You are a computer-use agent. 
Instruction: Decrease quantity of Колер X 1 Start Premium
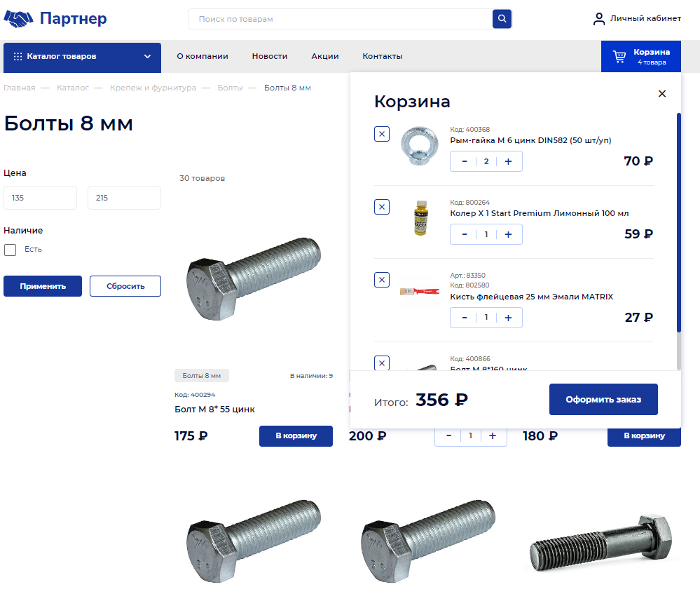(465, 234)
